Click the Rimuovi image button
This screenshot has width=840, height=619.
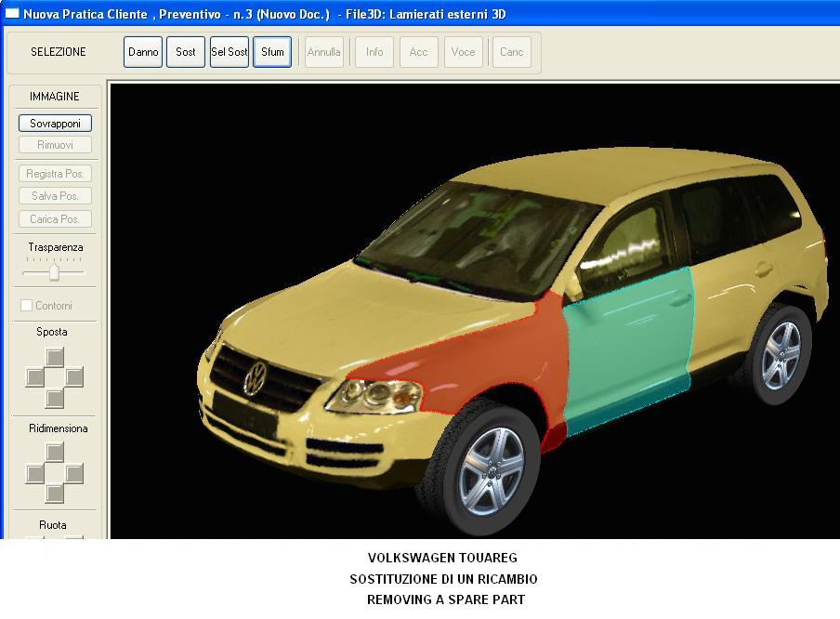55,145
